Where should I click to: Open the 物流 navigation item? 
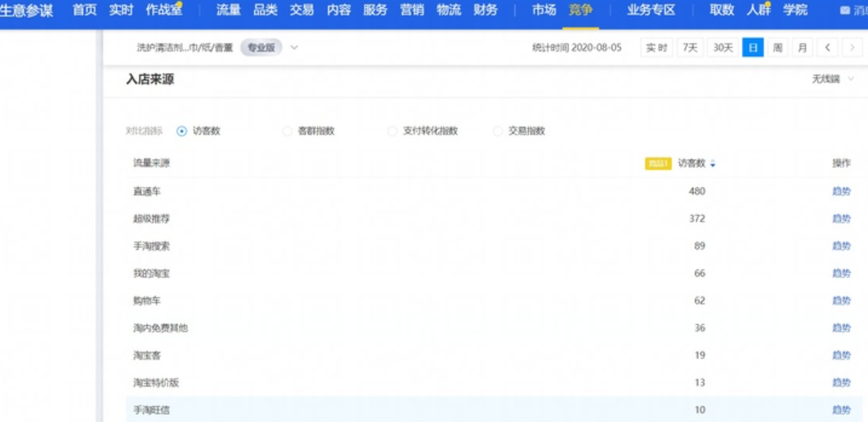(449, 10)
